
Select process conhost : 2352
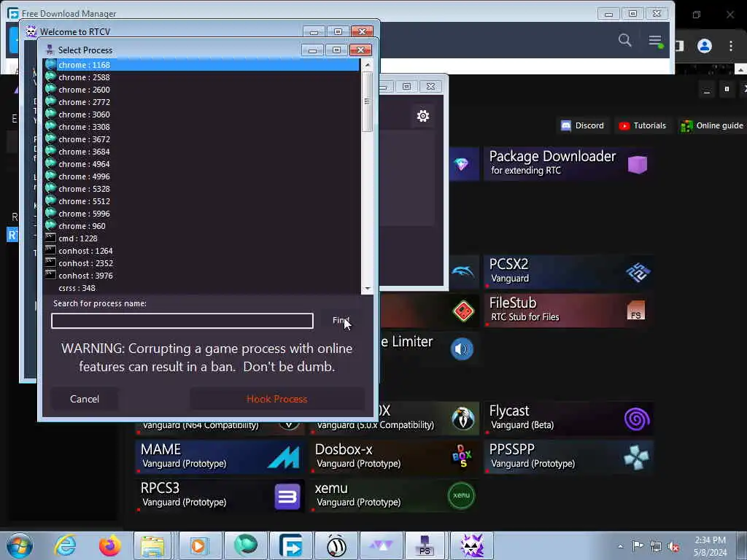pos(201,262)
